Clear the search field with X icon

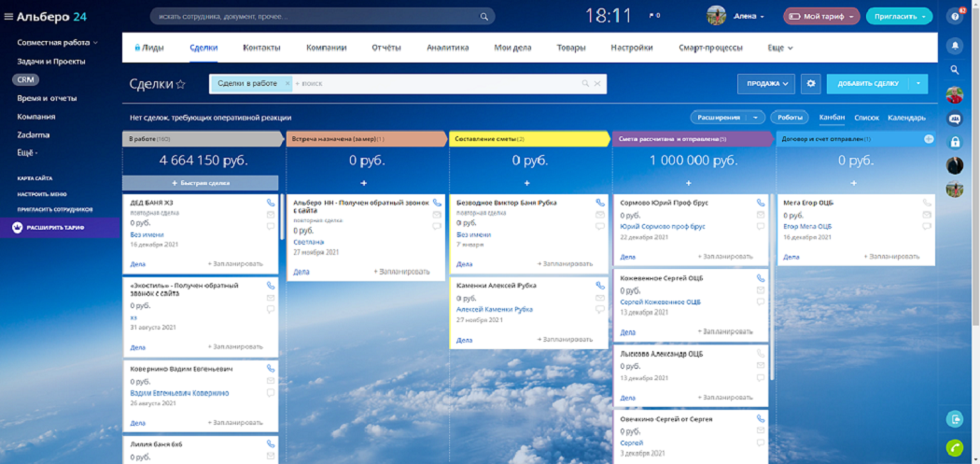click(x=597, y=83)
